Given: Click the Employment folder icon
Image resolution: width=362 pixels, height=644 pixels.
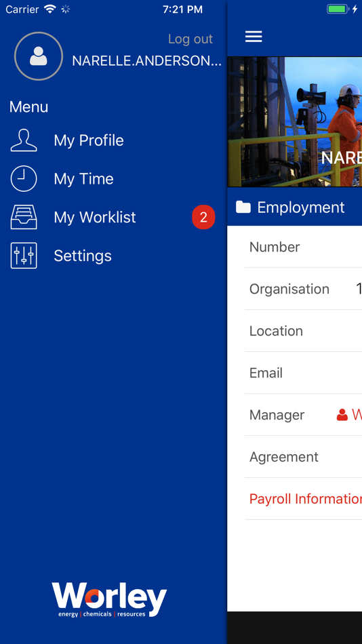Looking at the screenshot, I should (x=243, y=207).
